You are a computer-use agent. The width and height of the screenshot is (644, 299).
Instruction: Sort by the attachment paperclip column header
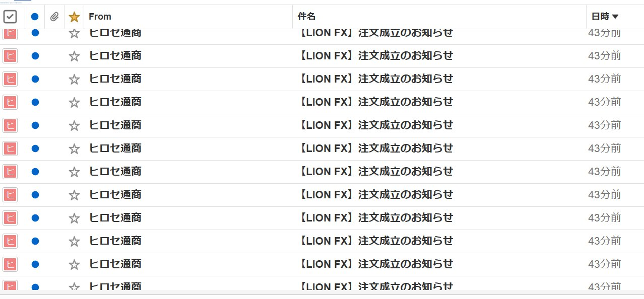click(x=54, y=17)
